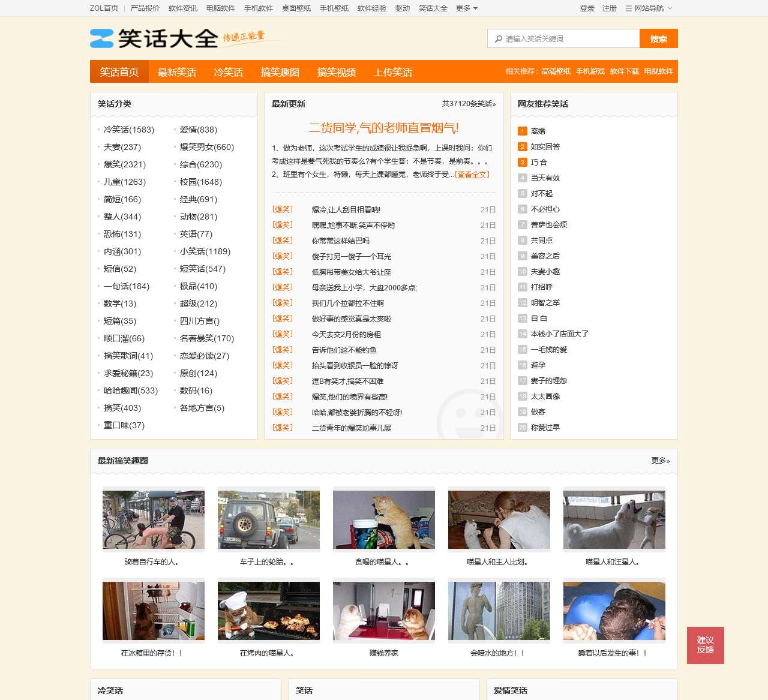Open the 搞笑趣图 navigation tab

(280, 72)
